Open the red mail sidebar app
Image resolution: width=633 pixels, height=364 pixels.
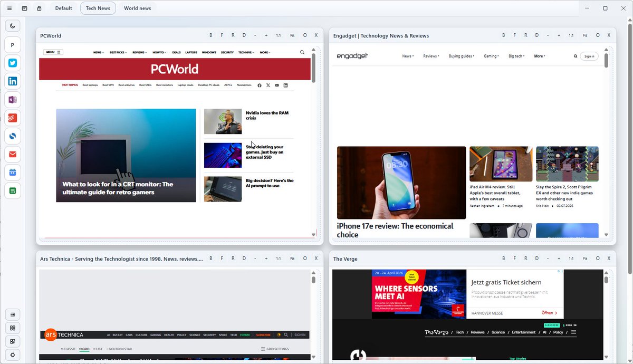coord(13,155)
